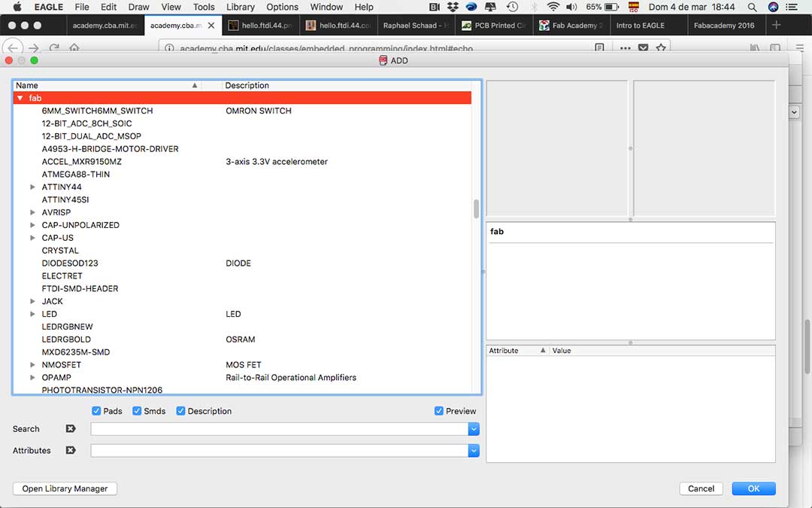Select A4953-H-BRIDGE-MOTOR-DRIVER part
812x508 pixels.
pyautogui.click(x=111, y=149)
